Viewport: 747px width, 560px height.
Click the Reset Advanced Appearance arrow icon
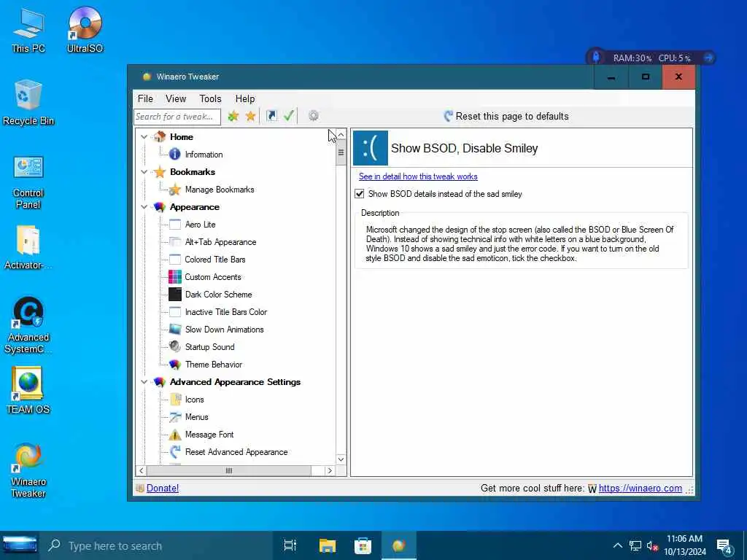click(175, 452)
